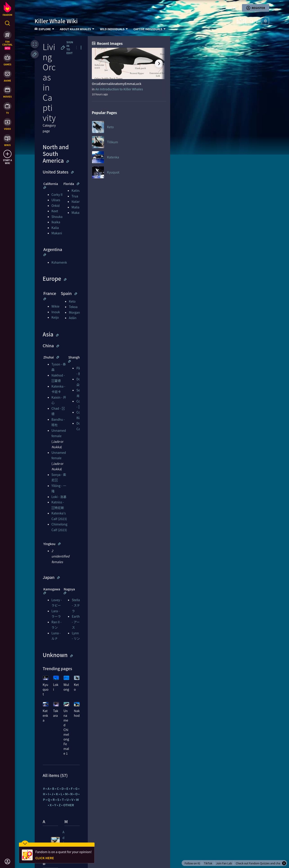Click the floating pencil edit icon
This screenshot has height=868, width=289.
(x=35, y=54)
